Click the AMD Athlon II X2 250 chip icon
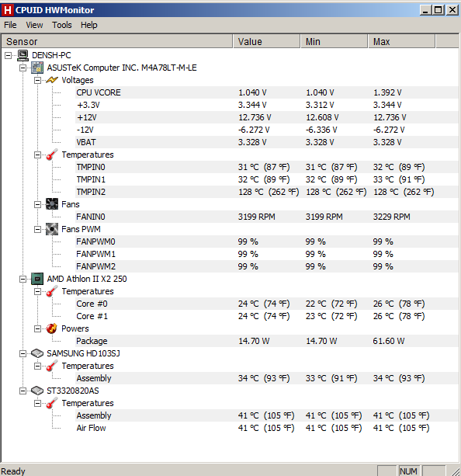 [x=37, y=279]
